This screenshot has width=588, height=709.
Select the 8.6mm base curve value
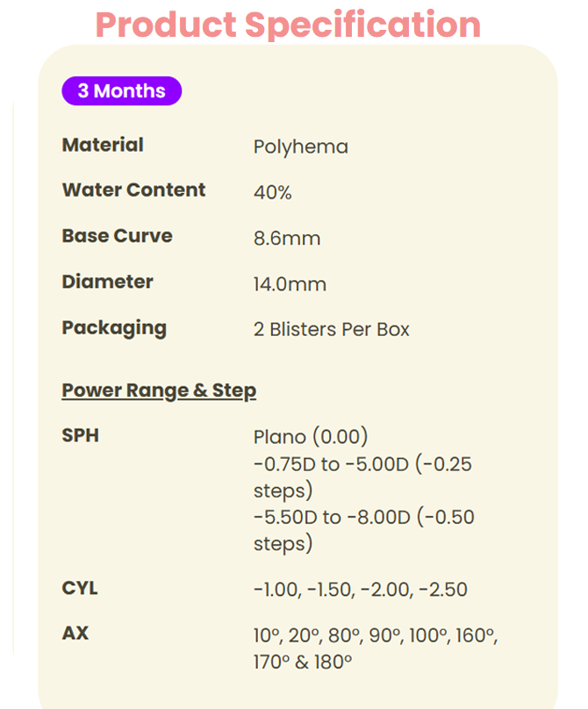[287, 239]
